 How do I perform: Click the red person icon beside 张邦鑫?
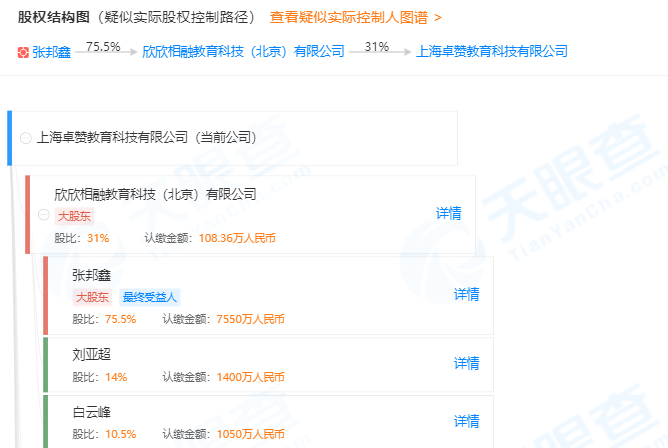23,51
